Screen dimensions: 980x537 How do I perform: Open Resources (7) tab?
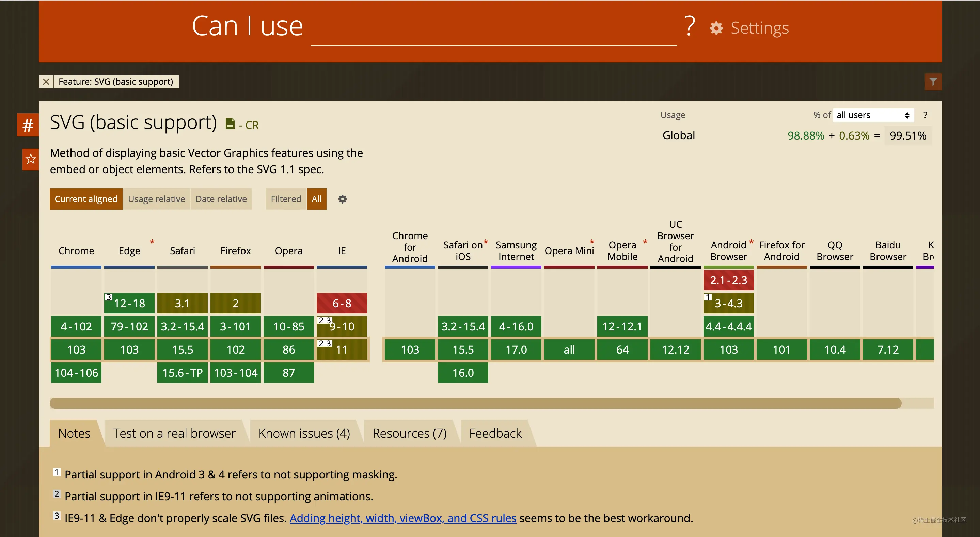(409, 433)
